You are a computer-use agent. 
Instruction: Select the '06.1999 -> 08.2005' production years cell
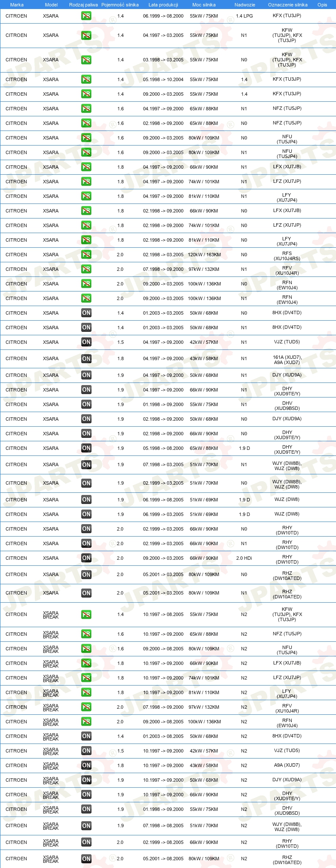tap(163, 500)
